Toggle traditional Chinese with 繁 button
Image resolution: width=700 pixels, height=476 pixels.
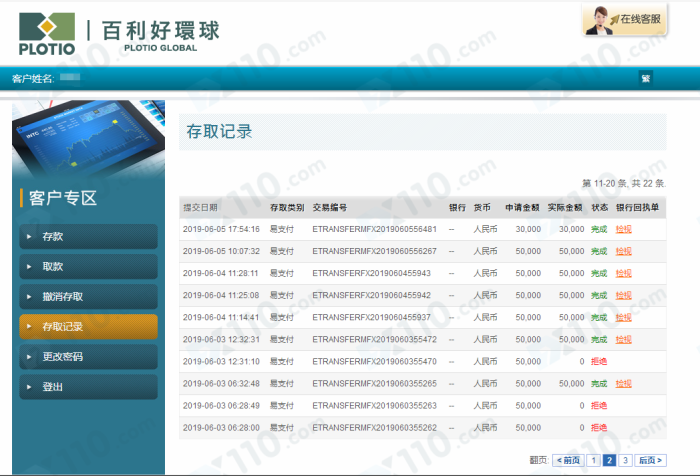tap(645, 78)
